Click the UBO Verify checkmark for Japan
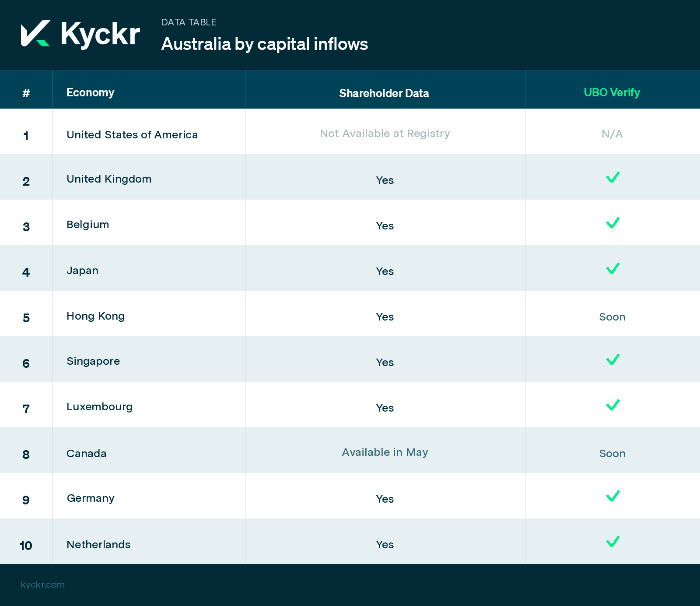The height and width of the screenshot is (606, 700). click(612, 268)
